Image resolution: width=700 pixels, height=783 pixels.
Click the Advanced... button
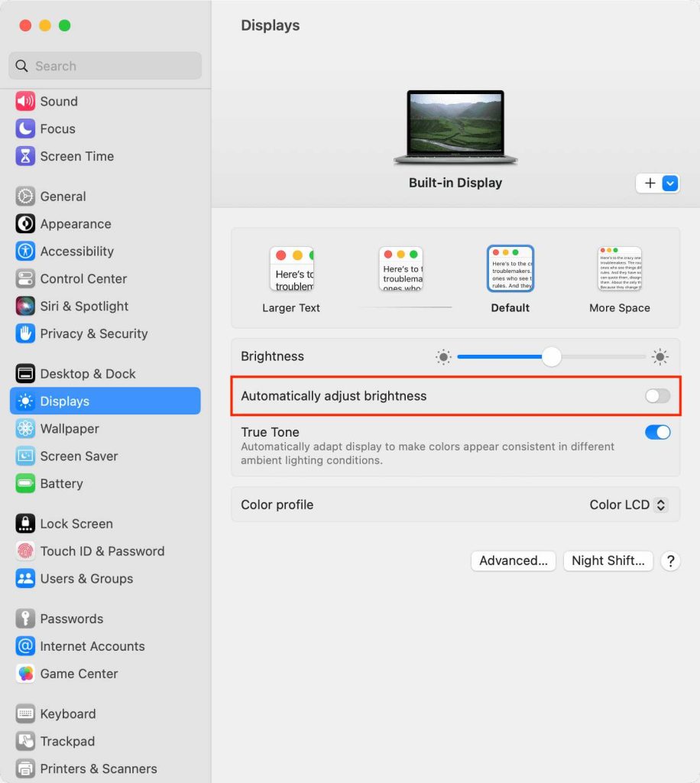(514, 560)
